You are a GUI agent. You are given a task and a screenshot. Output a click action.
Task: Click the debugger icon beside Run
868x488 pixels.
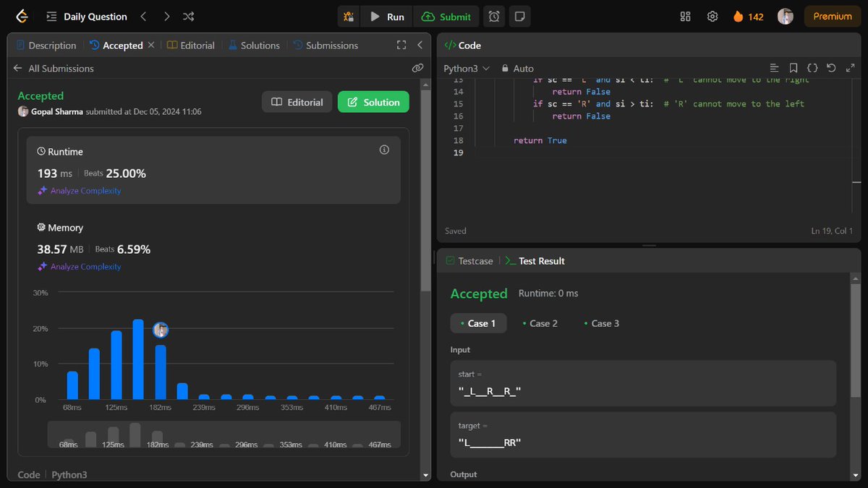(x=349, y=16)
